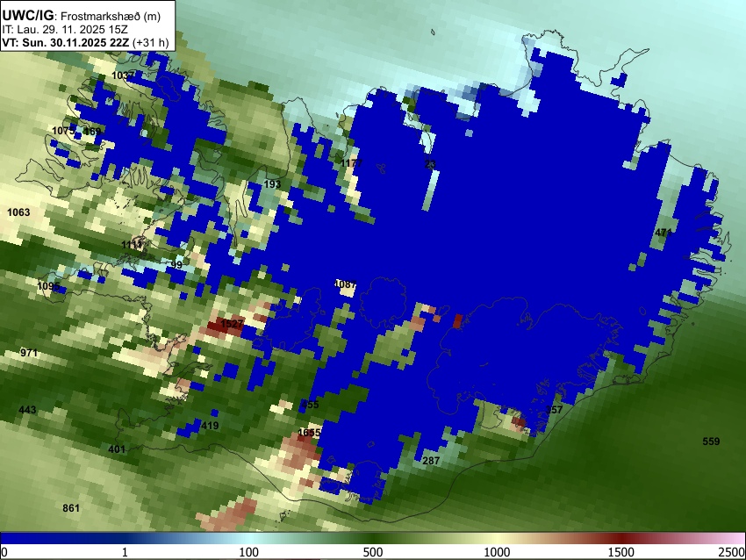Click the 1000 tick on the color scale
The image size is (746, 560).
(497, 552)
